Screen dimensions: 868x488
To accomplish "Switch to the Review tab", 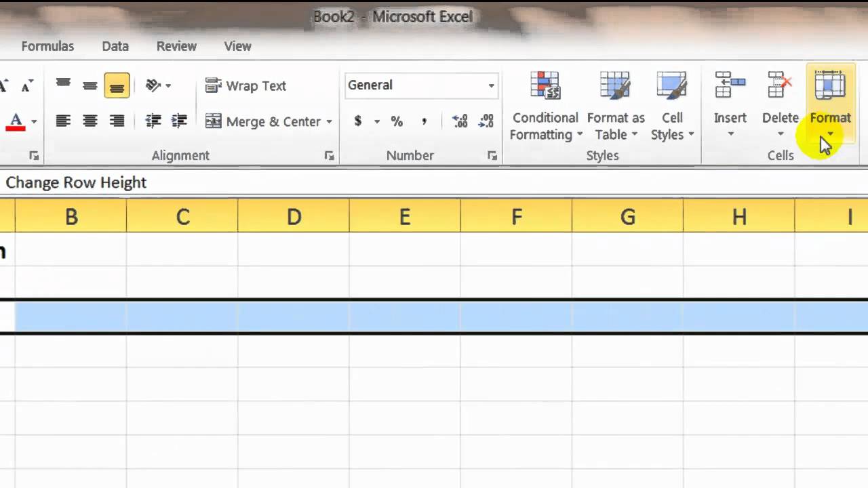I will click(x=176, y=46).
